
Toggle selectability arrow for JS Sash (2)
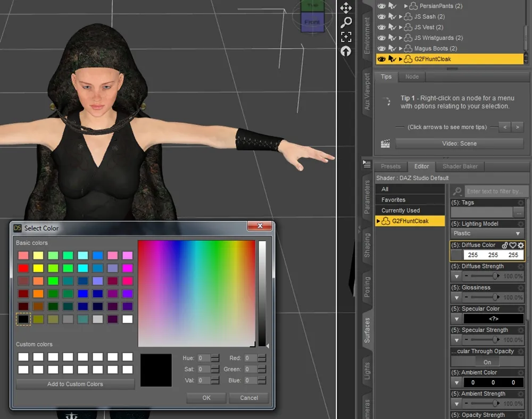point(392,16)
